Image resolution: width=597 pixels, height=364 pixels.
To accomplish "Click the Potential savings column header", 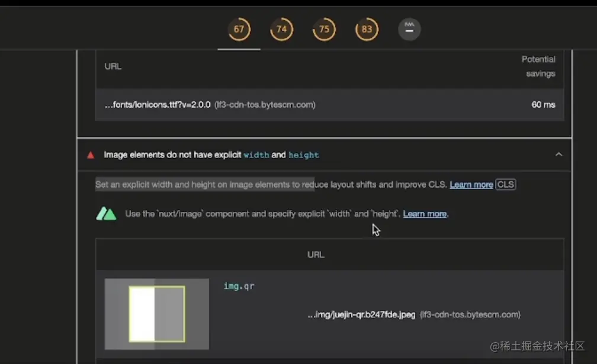I will point(539,66).
